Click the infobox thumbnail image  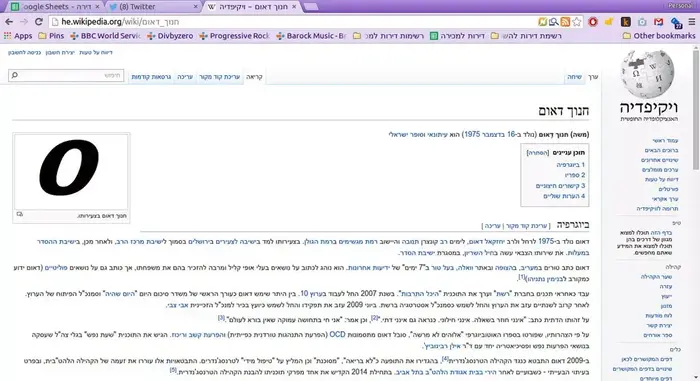71,172
